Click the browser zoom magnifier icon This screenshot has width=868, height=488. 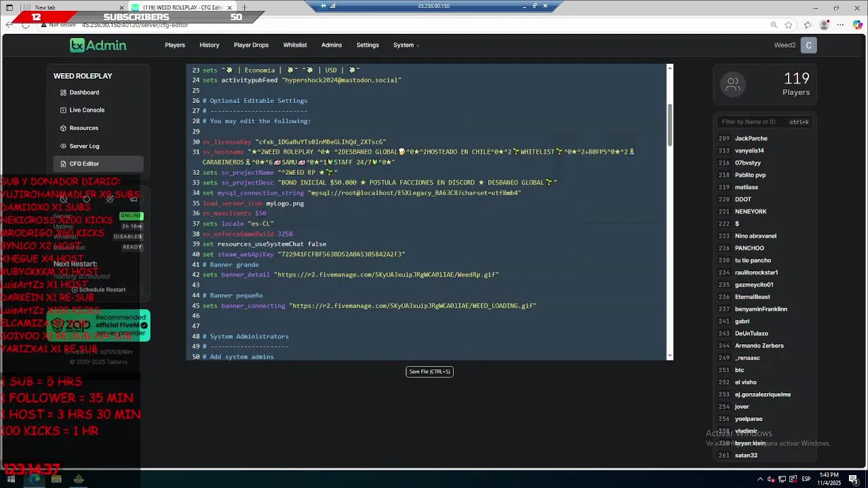click(x=774, y=25)
